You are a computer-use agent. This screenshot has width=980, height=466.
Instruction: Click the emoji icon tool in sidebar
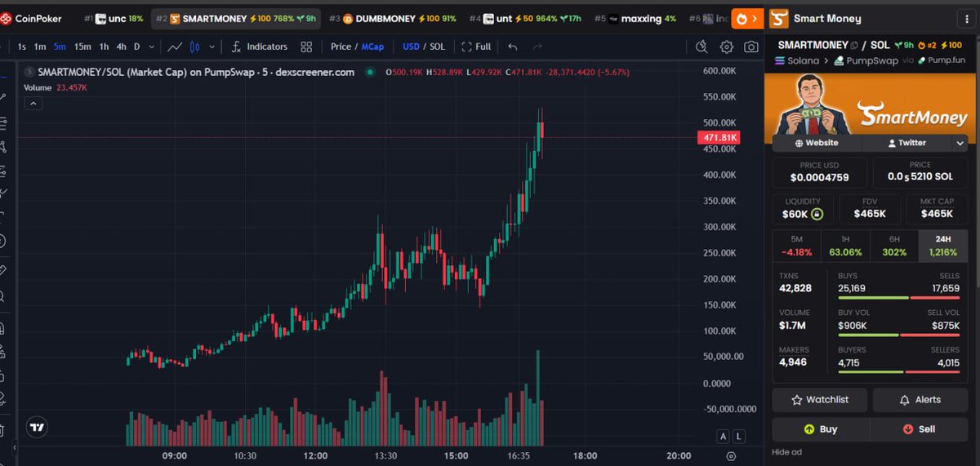click(x=4, y=242)
